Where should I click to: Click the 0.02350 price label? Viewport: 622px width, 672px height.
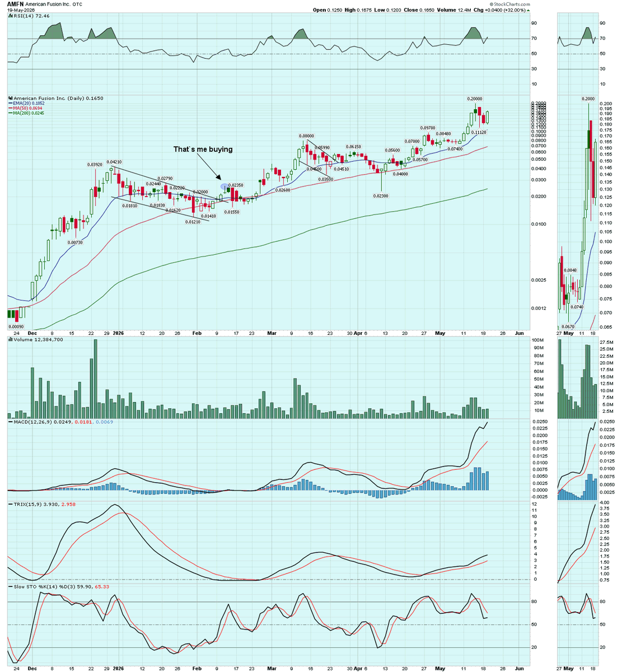(x=236, y=185)
